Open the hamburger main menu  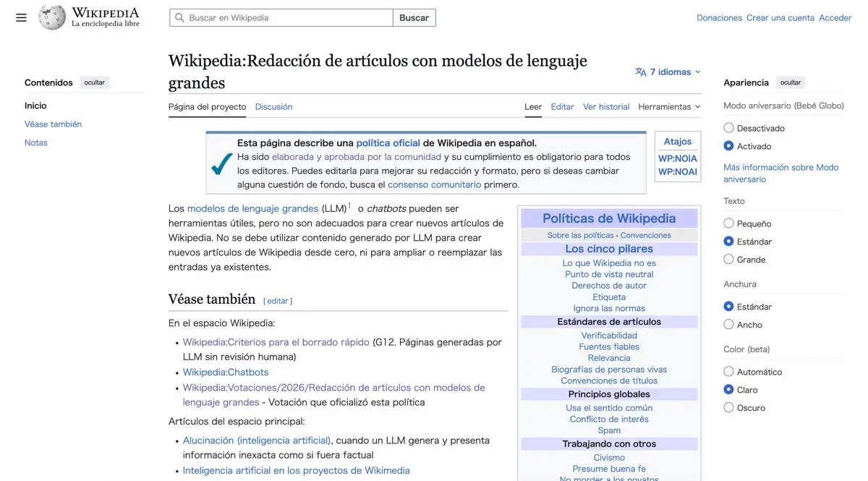coord(21,17)
